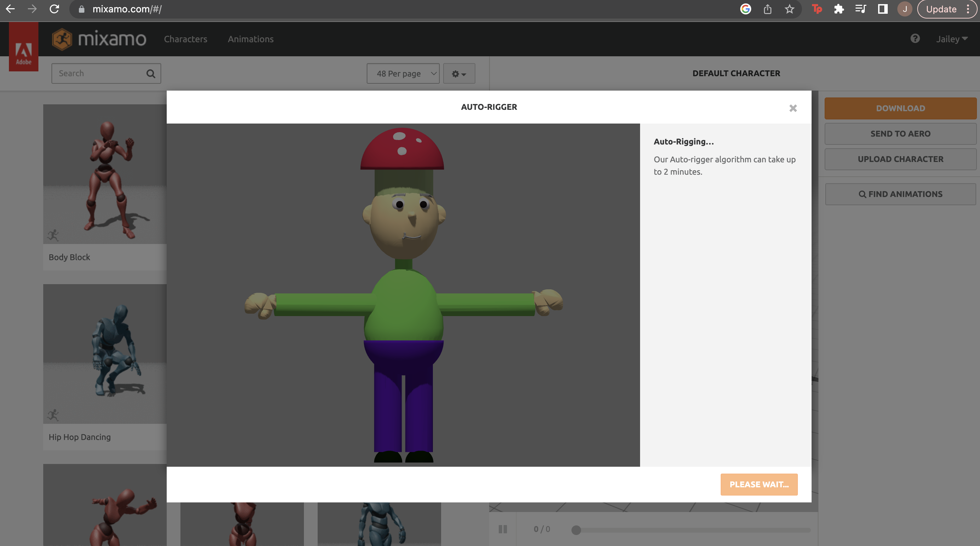Click the mushroom character preview

403,295
